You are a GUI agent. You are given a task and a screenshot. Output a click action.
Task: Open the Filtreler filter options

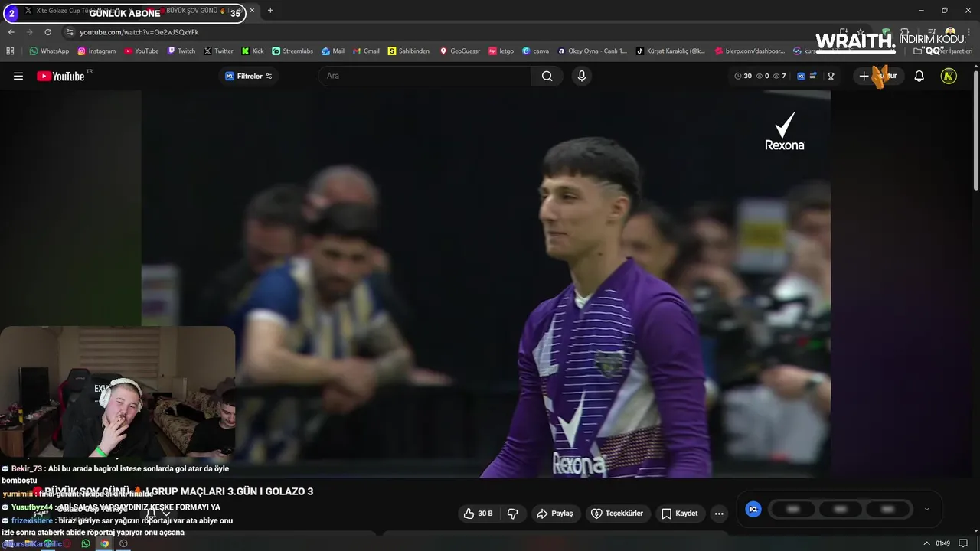click(249, 76)
